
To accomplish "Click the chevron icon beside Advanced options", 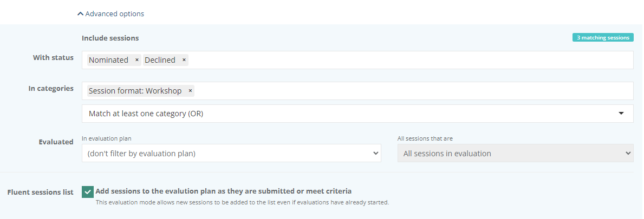I will (80, 14).
